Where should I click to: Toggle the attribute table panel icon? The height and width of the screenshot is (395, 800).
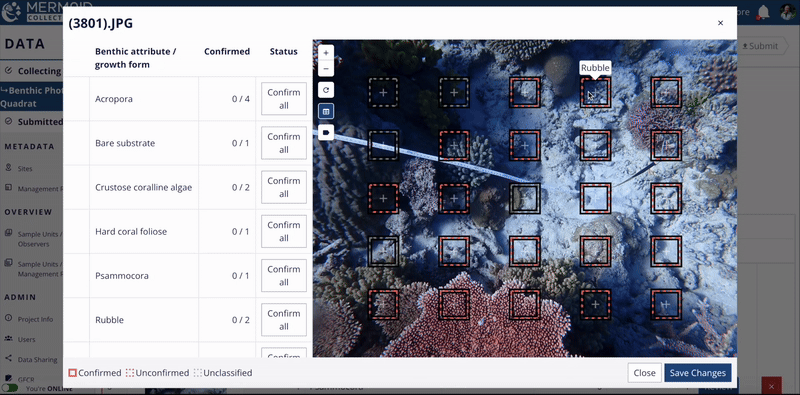(326, 111)
